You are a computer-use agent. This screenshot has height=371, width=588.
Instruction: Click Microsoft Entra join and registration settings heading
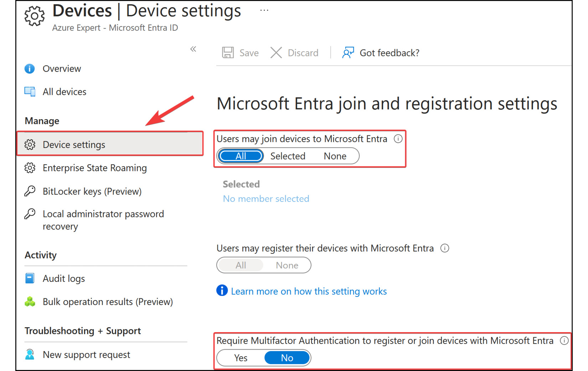click(387, 104)
